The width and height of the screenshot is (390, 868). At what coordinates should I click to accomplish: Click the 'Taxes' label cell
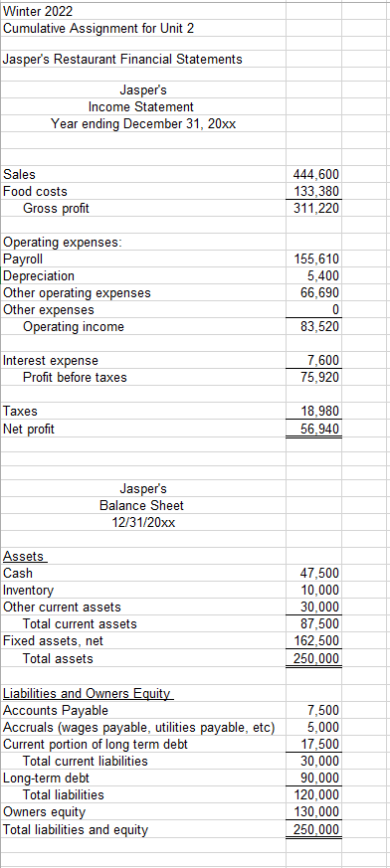click(x=143, y=412)
